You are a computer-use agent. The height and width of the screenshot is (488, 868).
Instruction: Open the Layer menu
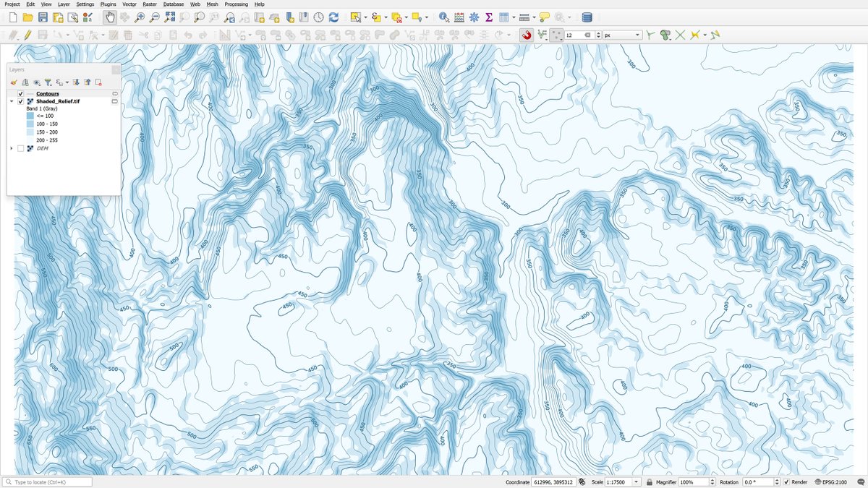64,4
